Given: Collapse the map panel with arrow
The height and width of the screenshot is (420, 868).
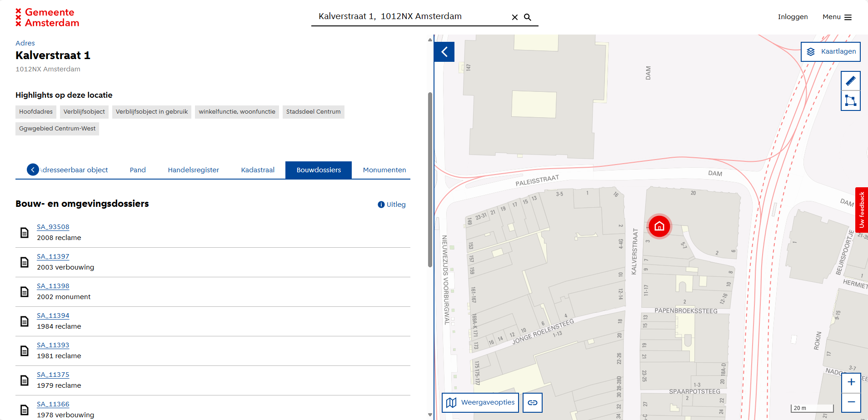Looking at the screenshot, I should tap(444, 52).
